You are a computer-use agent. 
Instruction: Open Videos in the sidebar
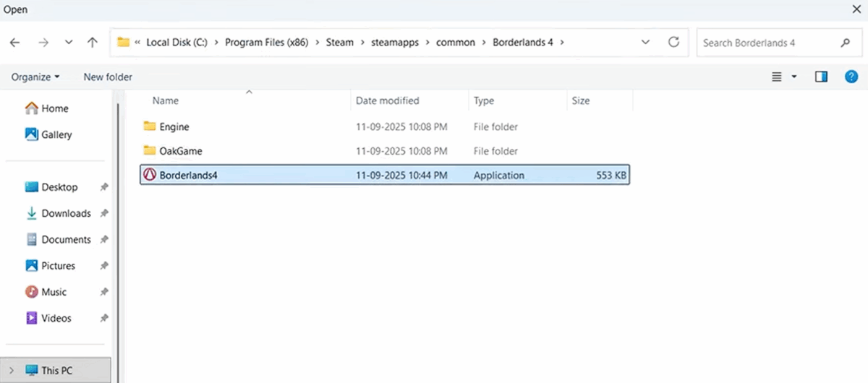click(x=56, y=318)
